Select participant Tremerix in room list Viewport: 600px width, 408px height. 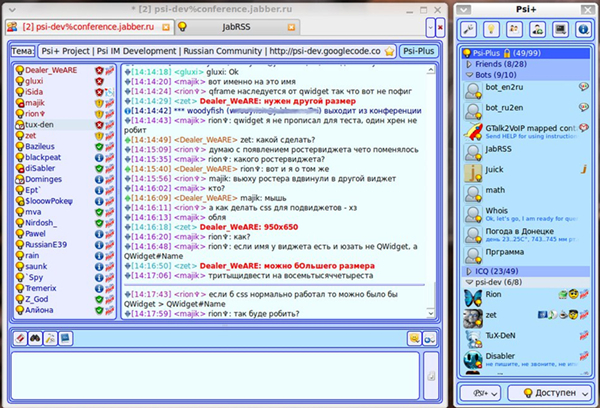click(64, 288)
